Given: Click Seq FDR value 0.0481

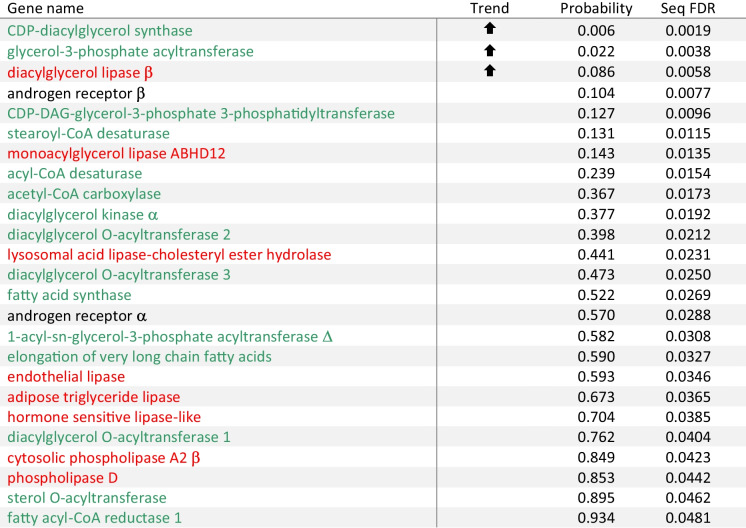Looking at the screenshot, I should coord(688,518).
